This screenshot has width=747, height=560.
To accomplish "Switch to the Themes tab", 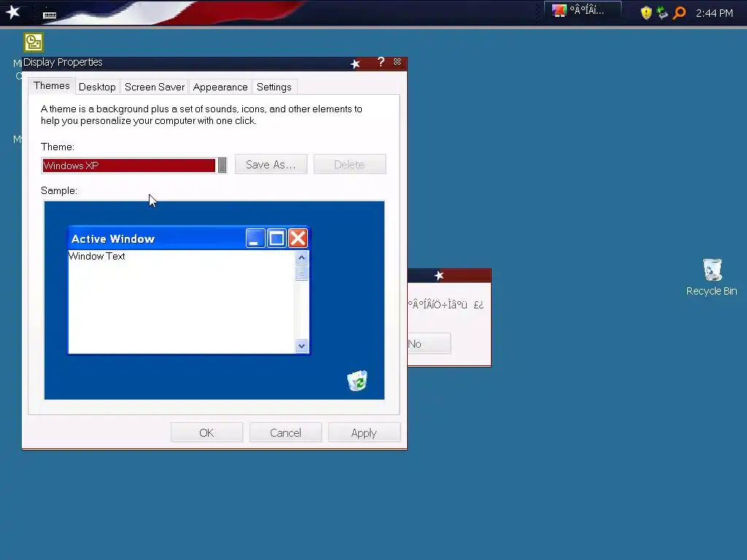I will click(x=52, y=86).
